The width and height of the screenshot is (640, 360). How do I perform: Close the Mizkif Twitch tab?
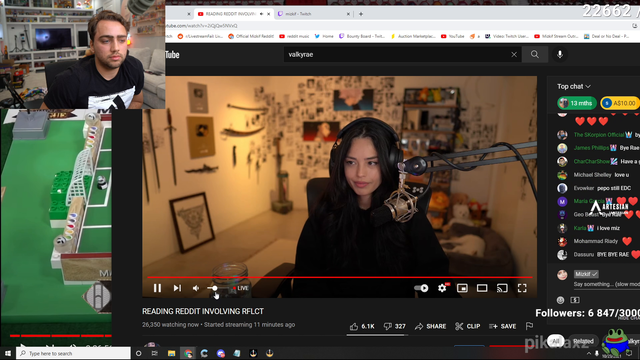[348, 14]
